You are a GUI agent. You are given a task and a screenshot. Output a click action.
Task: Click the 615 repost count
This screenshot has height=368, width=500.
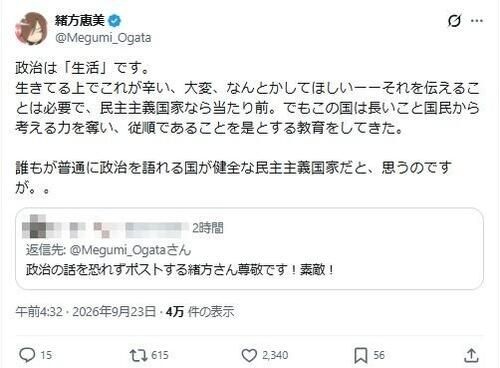(160, 355)
